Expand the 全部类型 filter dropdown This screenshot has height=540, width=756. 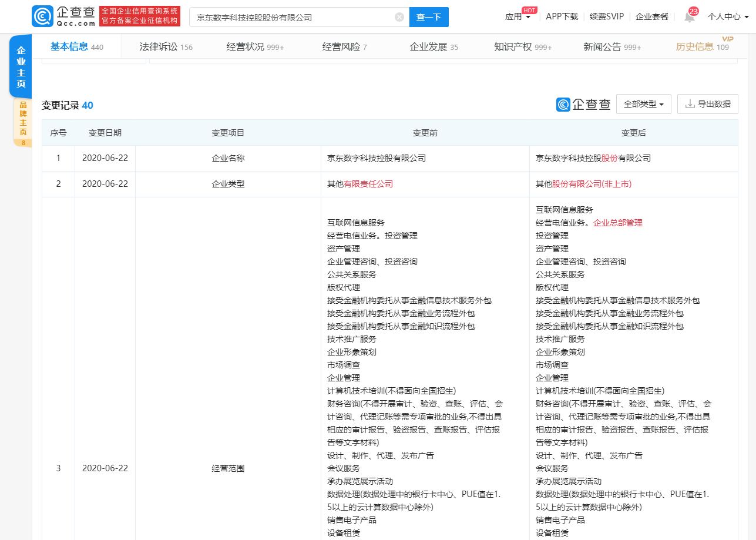coord(644,104)
